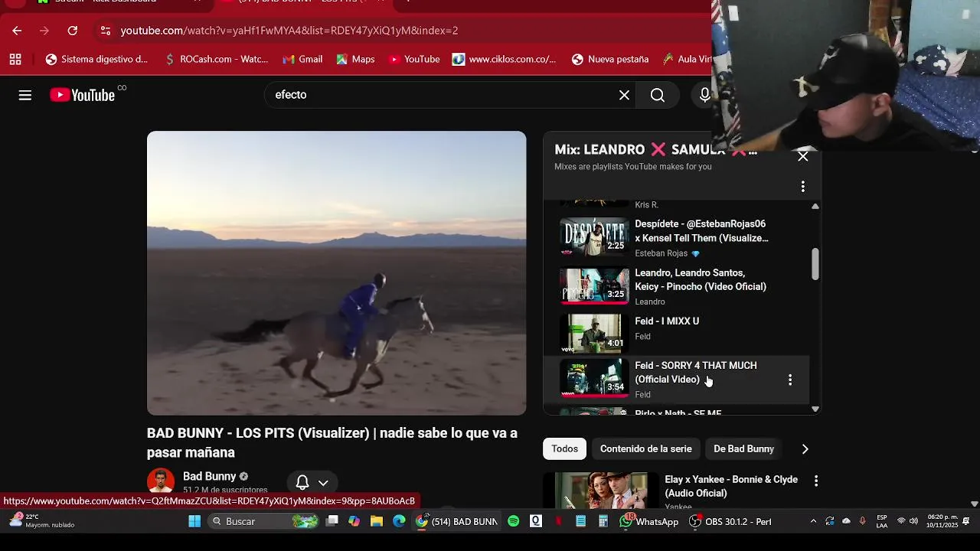
Task: Open the YouTube hamburger guide menu
Action: click(25, 95)
